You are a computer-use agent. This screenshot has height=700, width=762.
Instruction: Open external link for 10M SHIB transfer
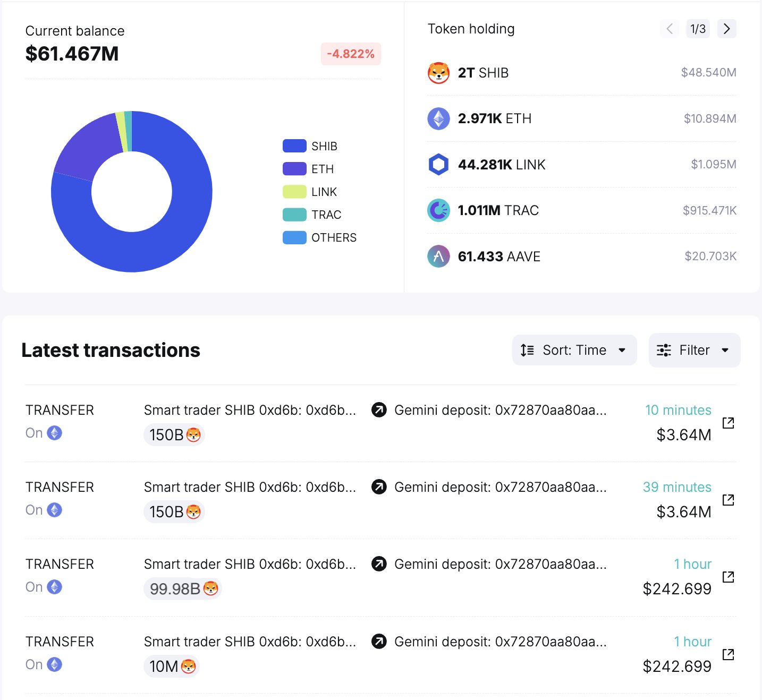(x=728, y=654)
